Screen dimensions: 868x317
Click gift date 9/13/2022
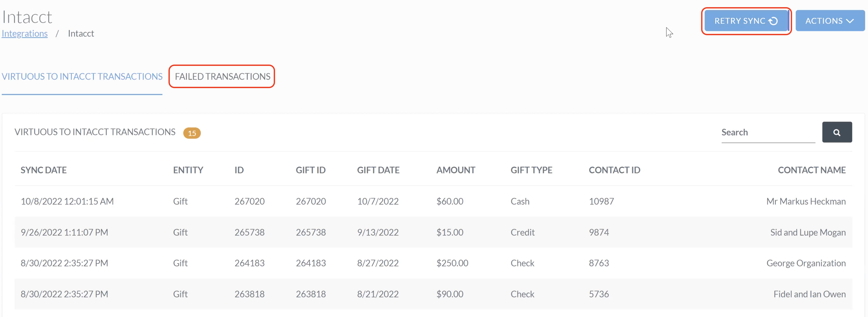pos(378,232)
